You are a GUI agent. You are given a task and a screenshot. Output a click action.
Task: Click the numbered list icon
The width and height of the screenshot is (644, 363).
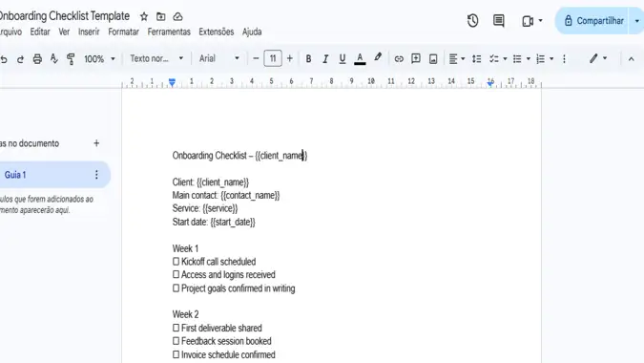(541, 59)
